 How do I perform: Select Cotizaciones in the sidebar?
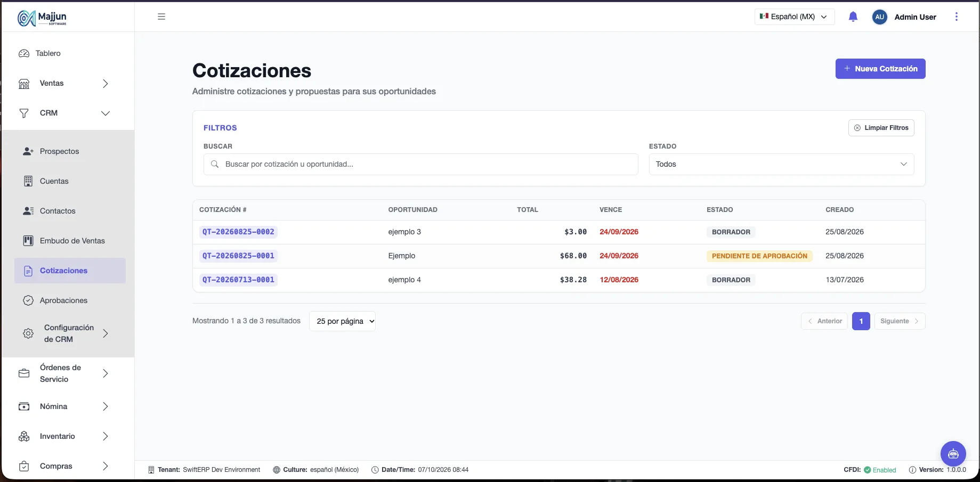coord(70,271)
